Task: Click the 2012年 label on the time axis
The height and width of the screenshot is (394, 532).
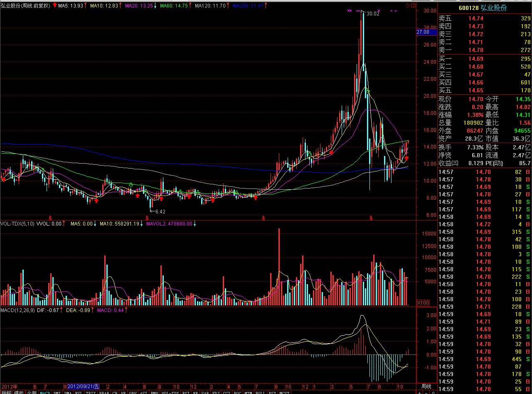Action: pyautogui.click(x=9, y=386)
